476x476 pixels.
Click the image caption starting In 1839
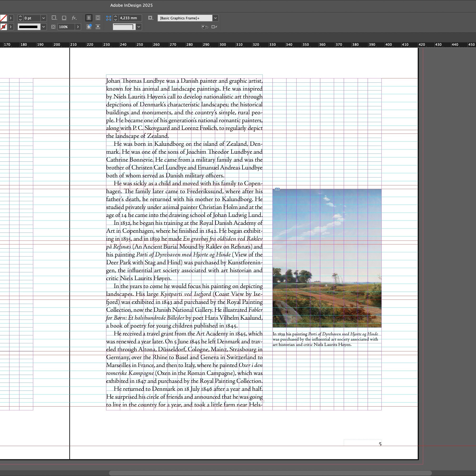[x=325, y=339]
